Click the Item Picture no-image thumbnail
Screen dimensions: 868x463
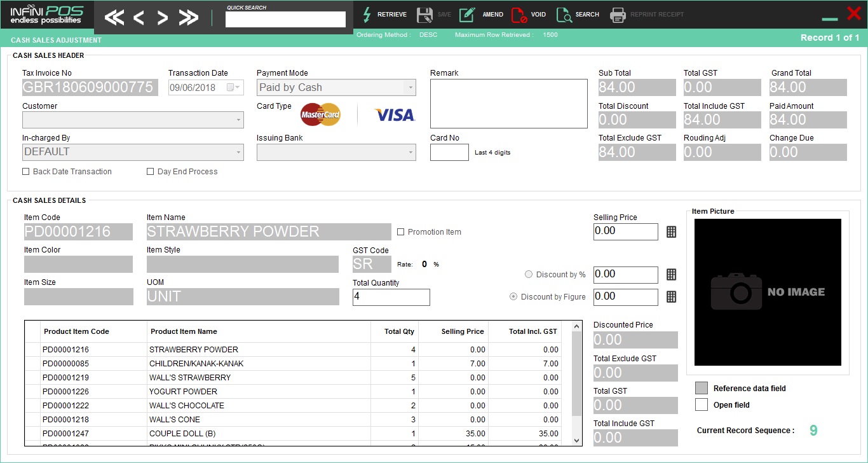[x=768, y=293]
